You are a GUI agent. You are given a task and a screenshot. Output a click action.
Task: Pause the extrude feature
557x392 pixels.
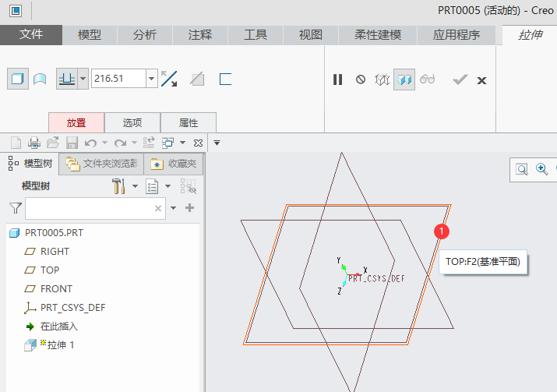coord(337,79)
